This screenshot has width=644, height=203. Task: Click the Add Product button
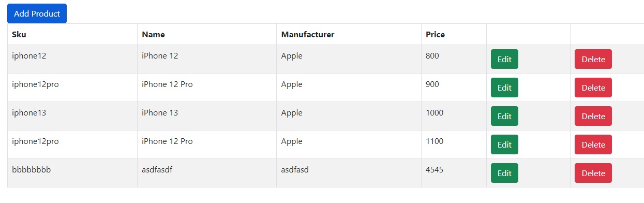37,13
